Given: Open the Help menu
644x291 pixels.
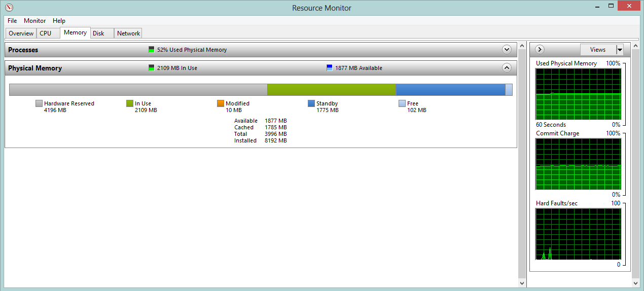Looking at the screenshot, I should tap(59, 21).
